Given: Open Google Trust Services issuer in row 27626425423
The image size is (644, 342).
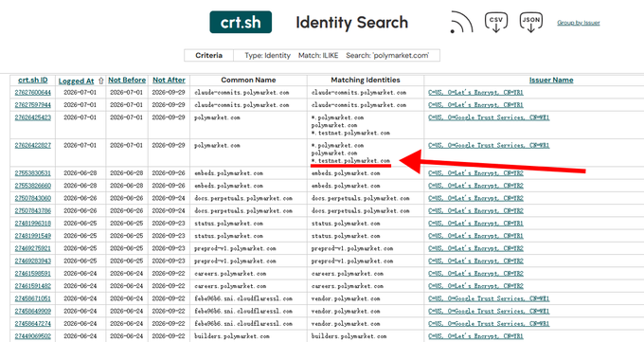Looking at the screenshot, I should click(x=489, y=117).
